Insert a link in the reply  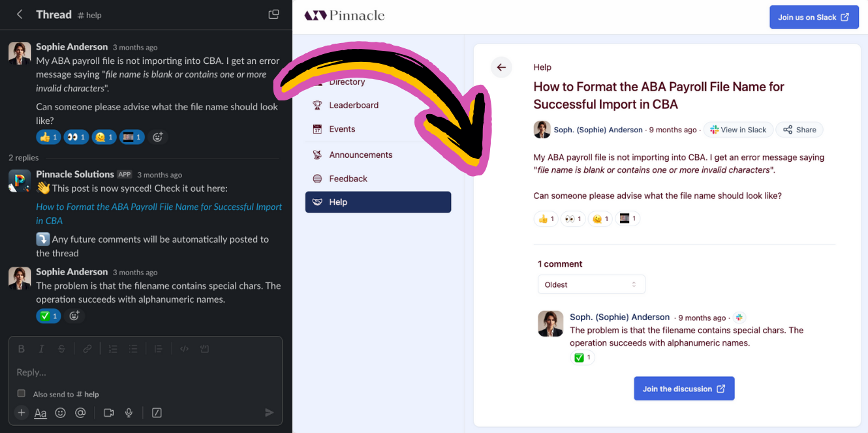(x=87, y=349)
